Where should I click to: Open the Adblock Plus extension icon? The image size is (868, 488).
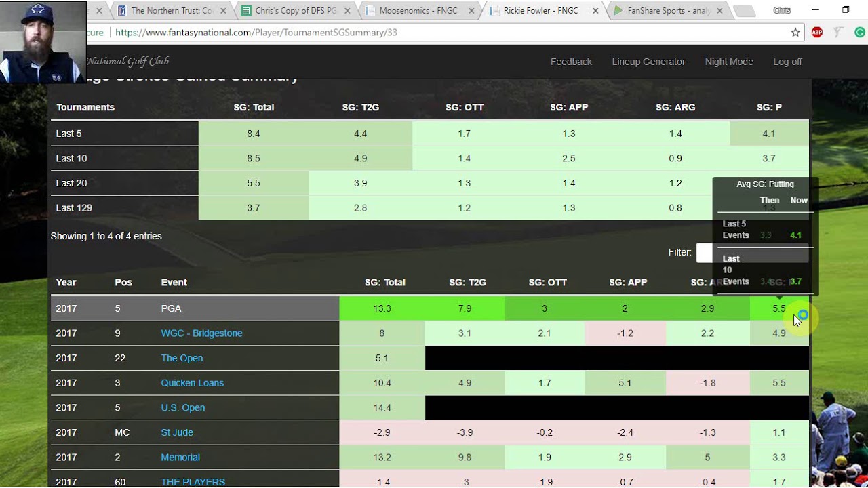coord(817,33)
